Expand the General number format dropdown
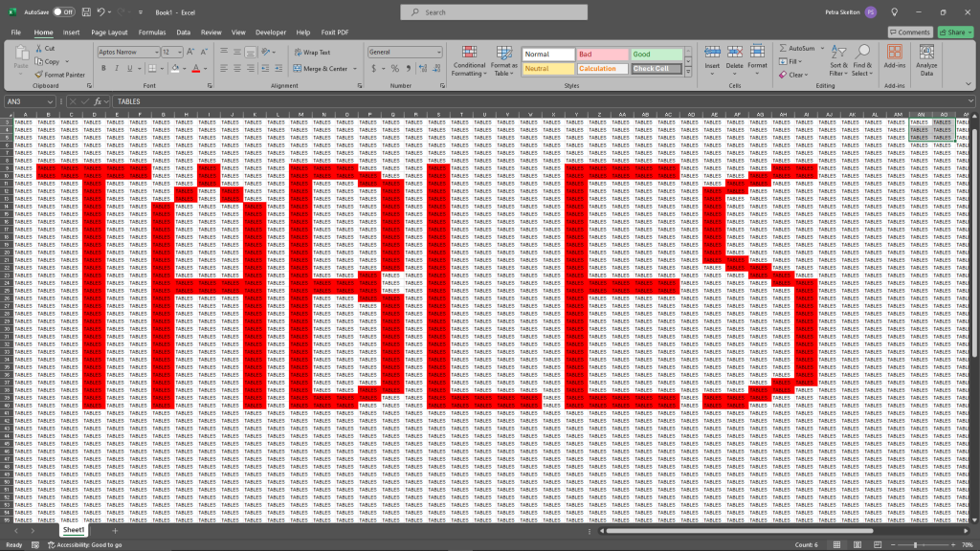The height and width of the screenshot is (551, 980). [x=439, y=53]
